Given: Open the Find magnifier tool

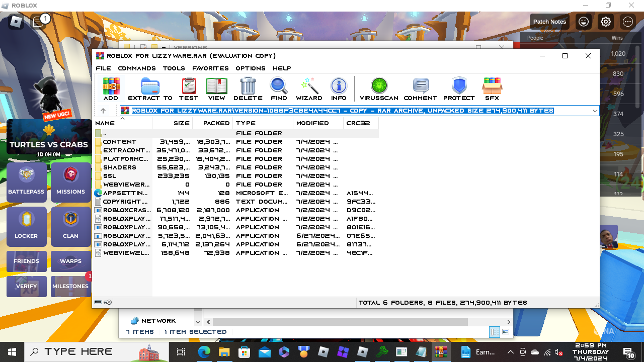Looking at the screenshot, I should [279, 89].
